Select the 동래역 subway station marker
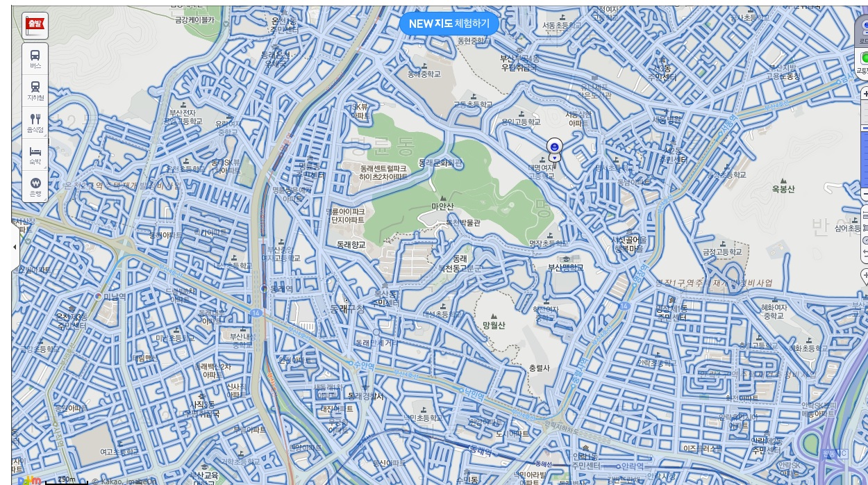The image size is (868, 485). (264, 288)
